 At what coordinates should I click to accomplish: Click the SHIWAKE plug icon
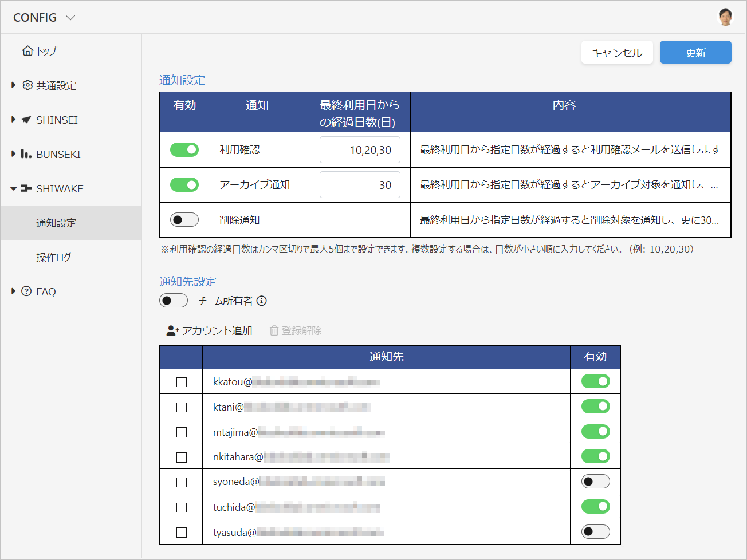click(27, 188)
